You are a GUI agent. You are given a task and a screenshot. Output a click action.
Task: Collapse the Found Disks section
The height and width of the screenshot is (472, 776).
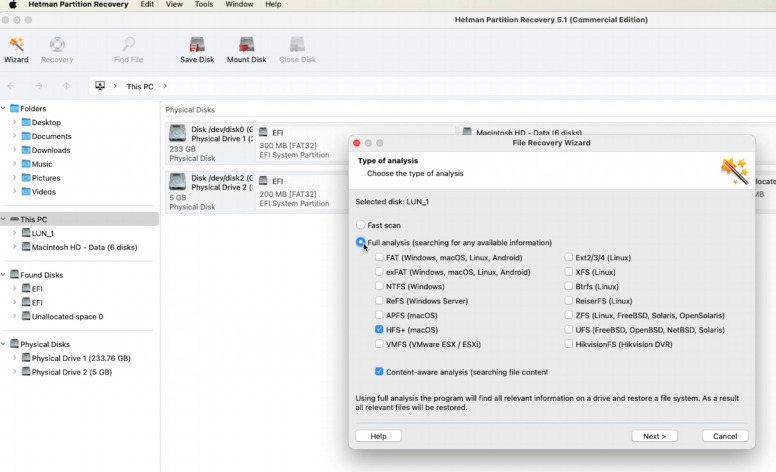(x=3, y=274)
